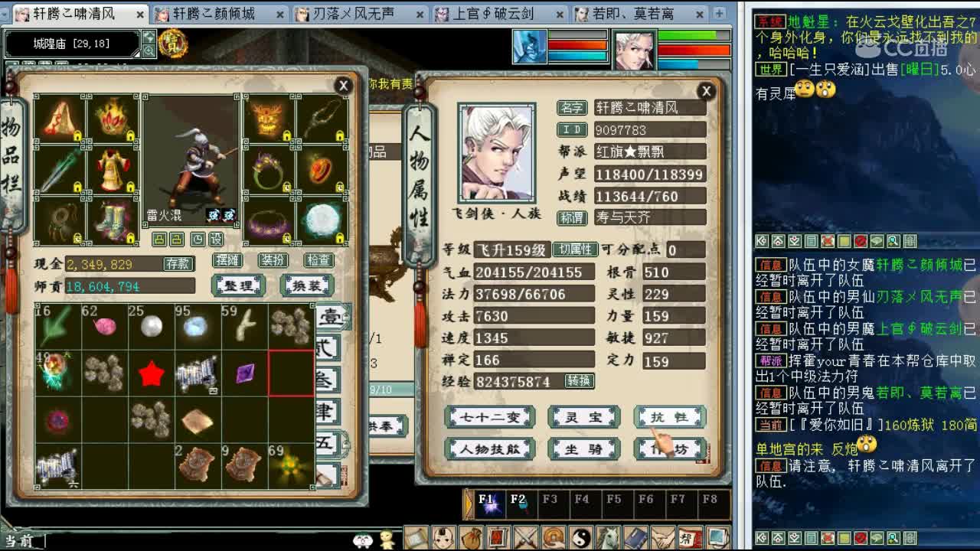Toggle the clock icon below character model

click(x=198, y=239)
